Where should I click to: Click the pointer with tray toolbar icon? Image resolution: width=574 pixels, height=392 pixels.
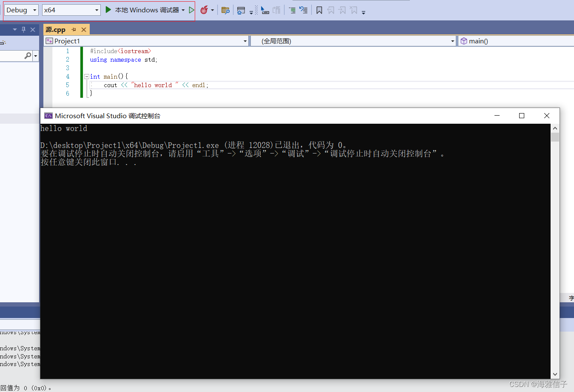[265, 10]
